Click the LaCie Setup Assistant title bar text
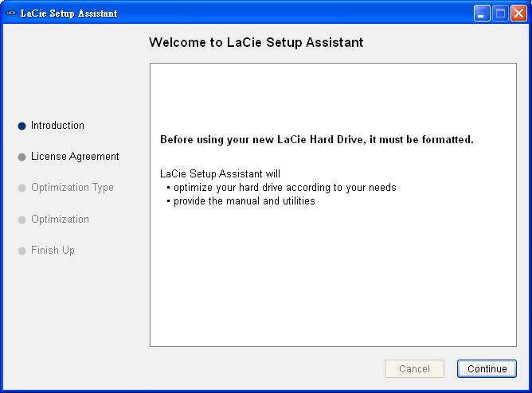 click(68, 13)
